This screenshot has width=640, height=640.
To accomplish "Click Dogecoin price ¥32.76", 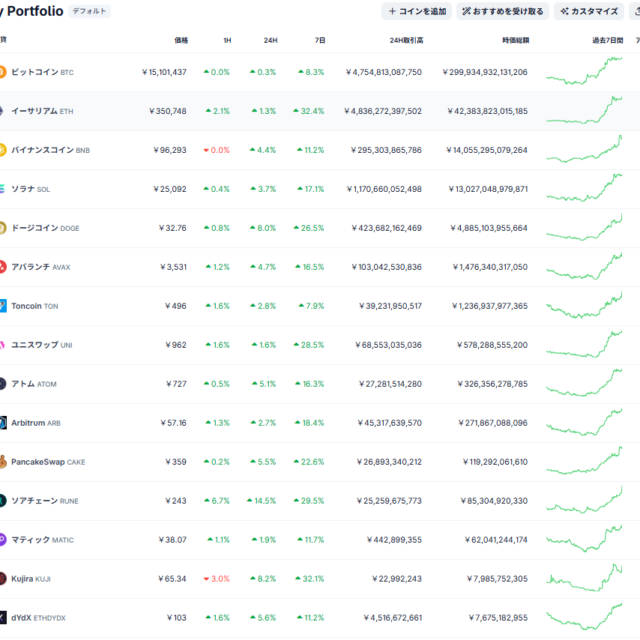I will tap(173, 228).
